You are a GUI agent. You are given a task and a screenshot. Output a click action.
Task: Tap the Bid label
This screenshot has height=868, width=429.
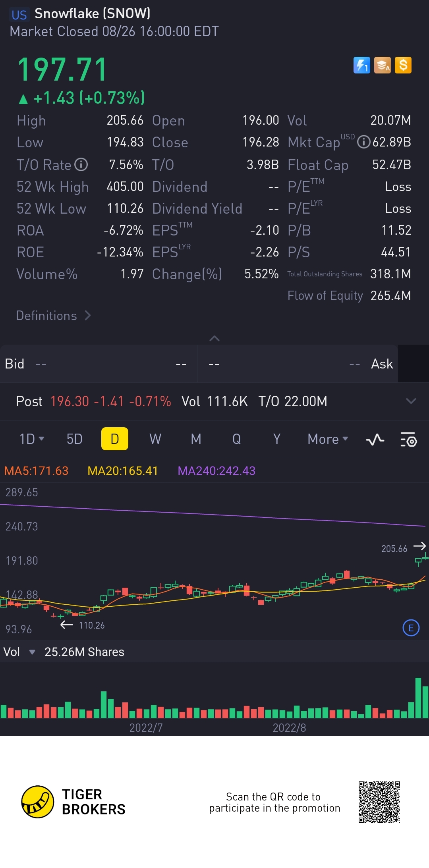(x=15, y=364)
